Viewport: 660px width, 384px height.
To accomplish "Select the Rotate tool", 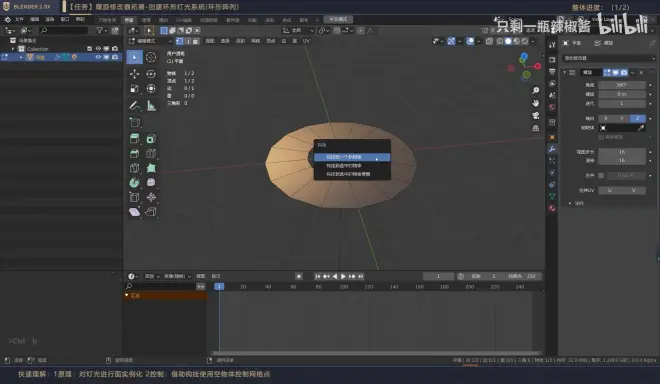I will click(151, 74).
